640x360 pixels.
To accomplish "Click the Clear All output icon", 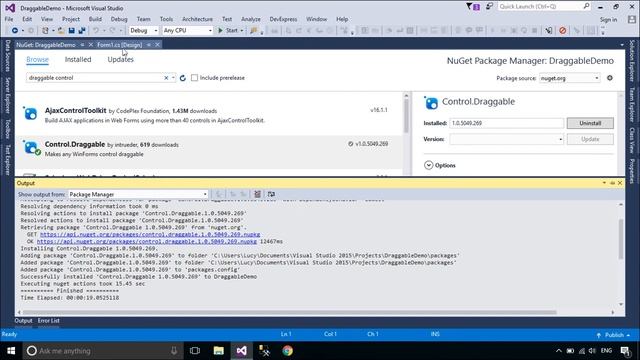I will click(258, 194).
